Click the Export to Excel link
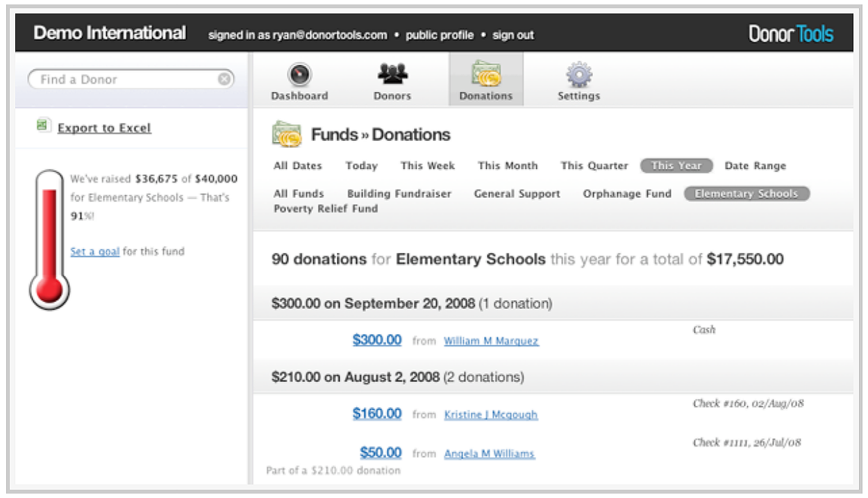 tap(104, 128)
